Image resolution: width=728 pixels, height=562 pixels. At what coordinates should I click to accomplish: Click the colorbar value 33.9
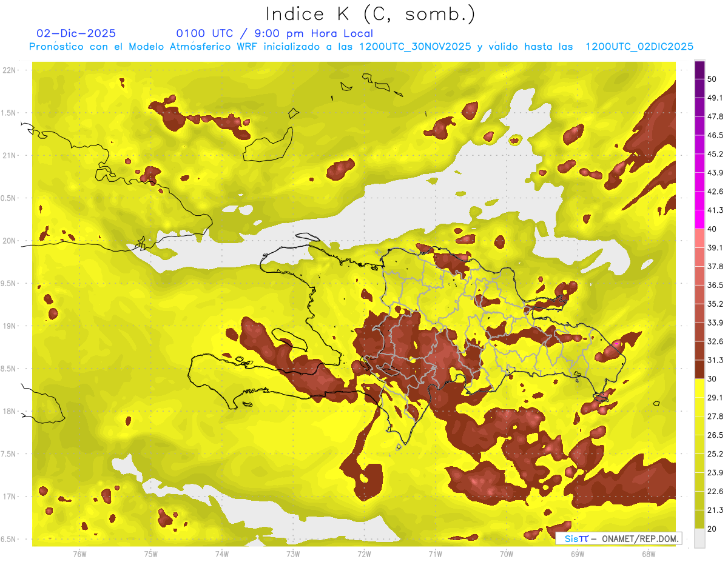(x=715, y=323)
